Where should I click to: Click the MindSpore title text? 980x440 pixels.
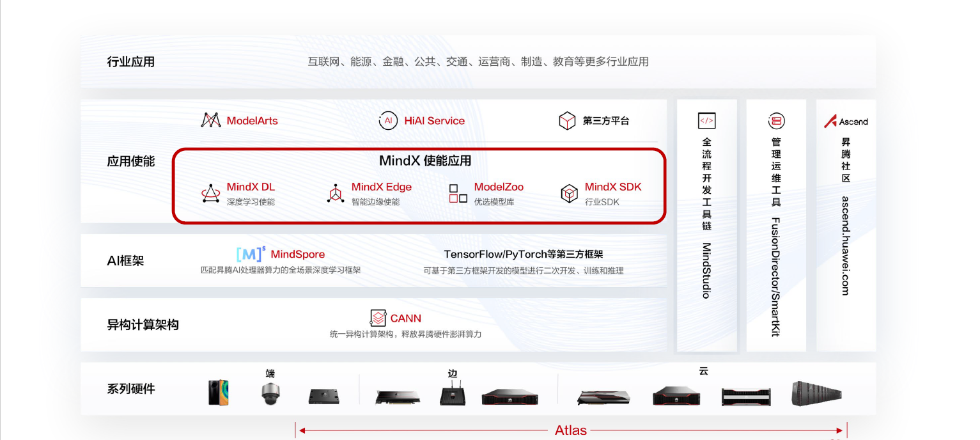[298, 255]
